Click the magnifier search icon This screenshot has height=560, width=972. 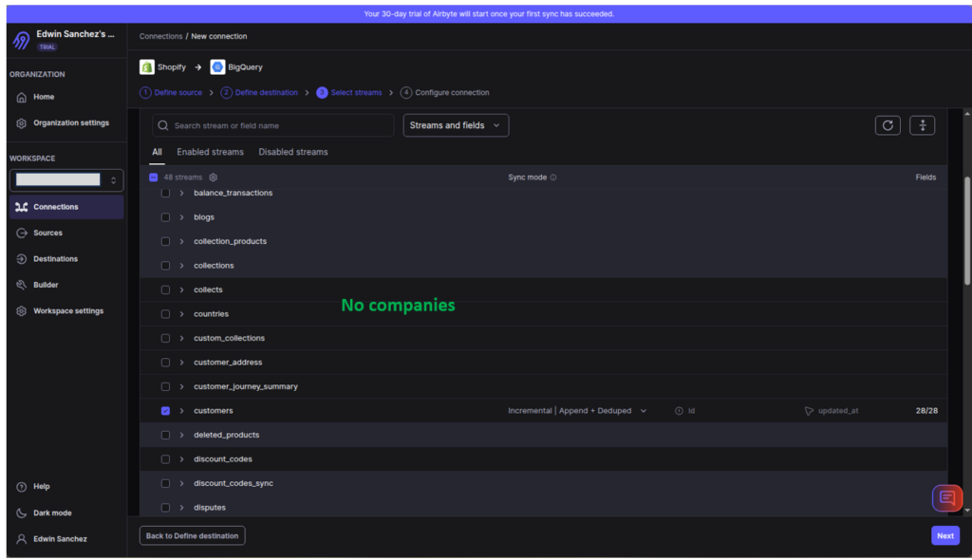[x=163, y=125]
